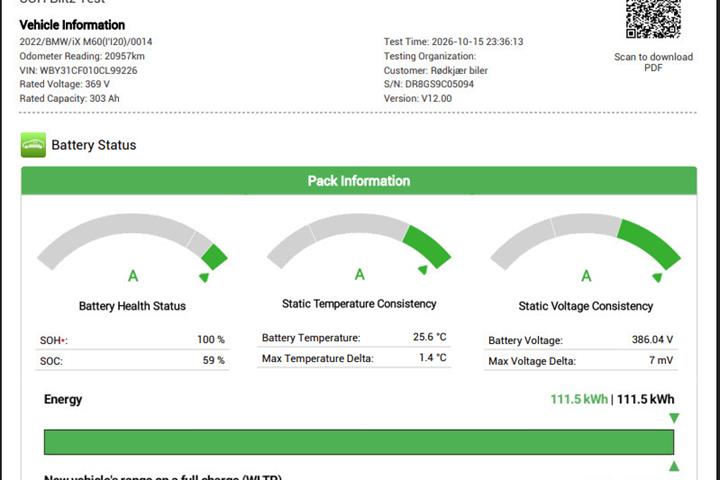Click the VIN WBY31CF010CL99226 text

click(78, 70)
